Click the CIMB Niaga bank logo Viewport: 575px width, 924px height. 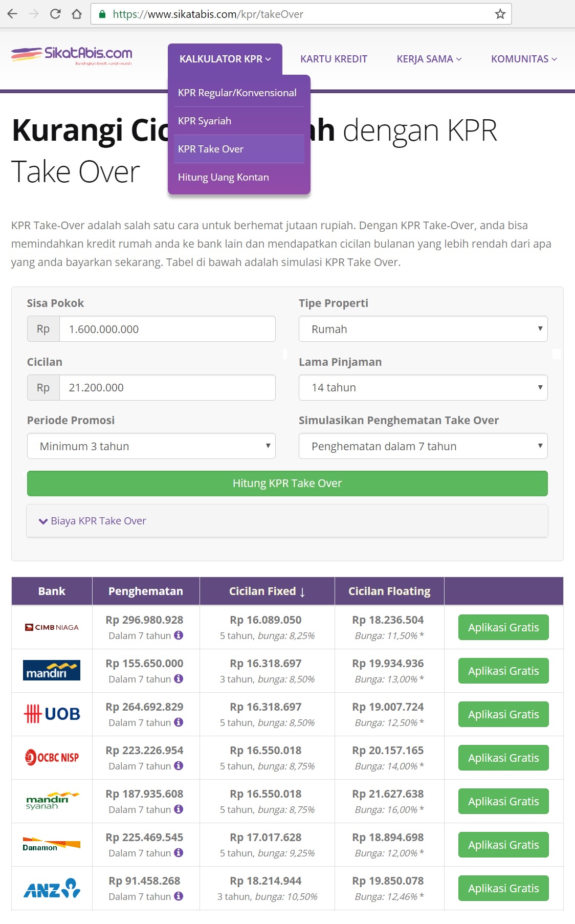(52, 627)
